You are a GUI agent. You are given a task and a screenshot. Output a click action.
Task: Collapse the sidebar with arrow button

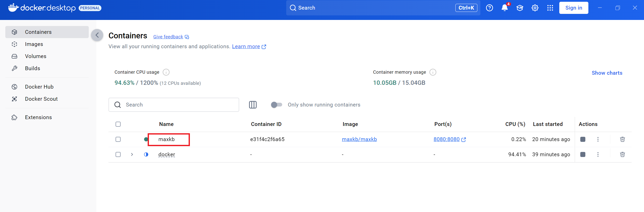click(97, 35)
